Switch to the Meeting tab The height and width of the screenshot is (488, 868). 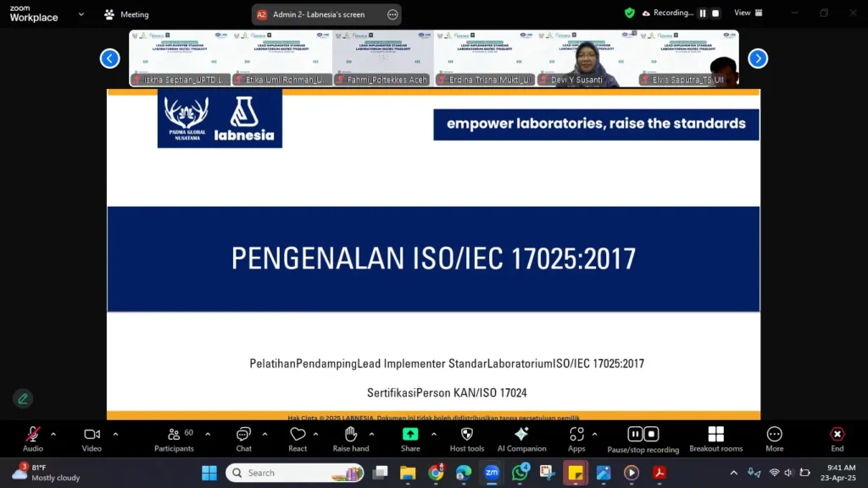(127, 14)
